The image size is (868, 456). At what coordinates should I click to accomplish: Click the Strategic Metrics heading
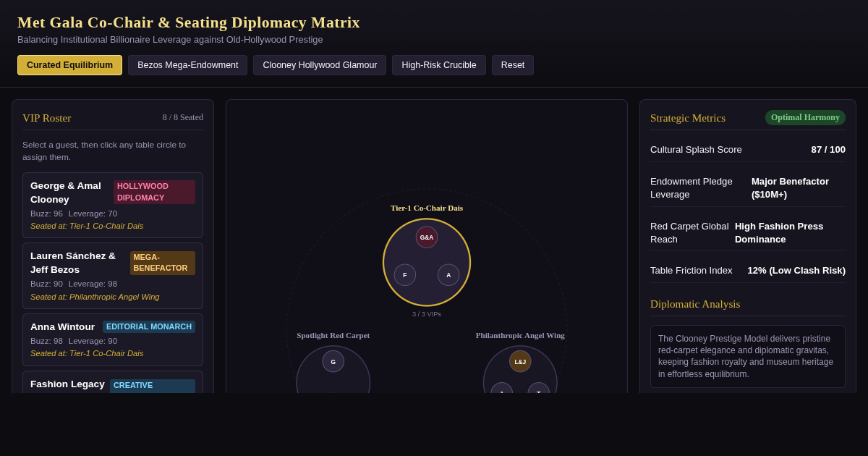[688, 118]
